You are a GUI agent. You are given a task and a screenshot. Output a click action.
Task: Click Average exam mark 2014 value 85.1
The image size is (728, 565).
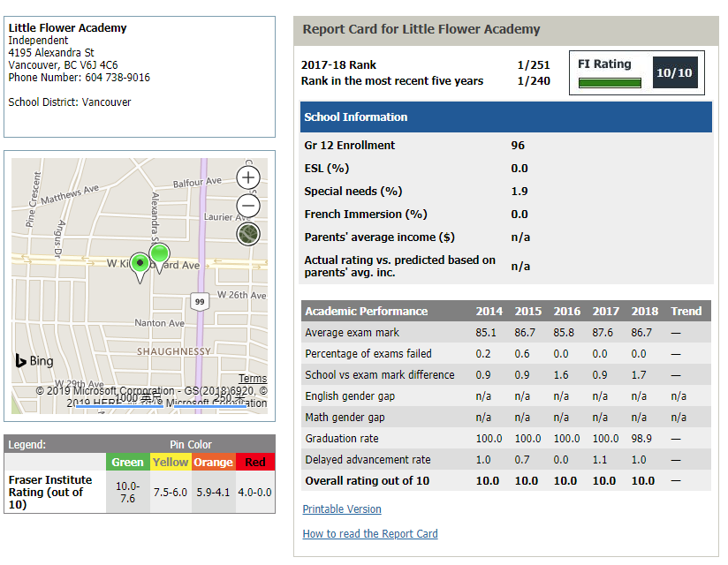pos(486,333)
